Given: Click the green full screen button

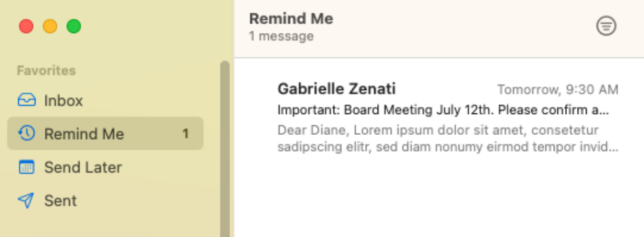Looking at the screenshot, I should pos(74,26).
